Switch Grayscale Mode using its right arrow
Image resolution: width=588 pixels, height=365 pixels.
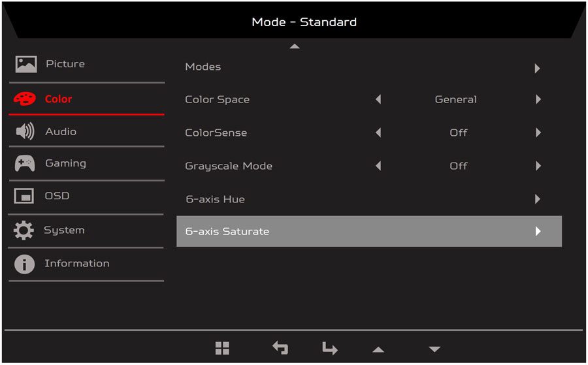pos(538,166)
